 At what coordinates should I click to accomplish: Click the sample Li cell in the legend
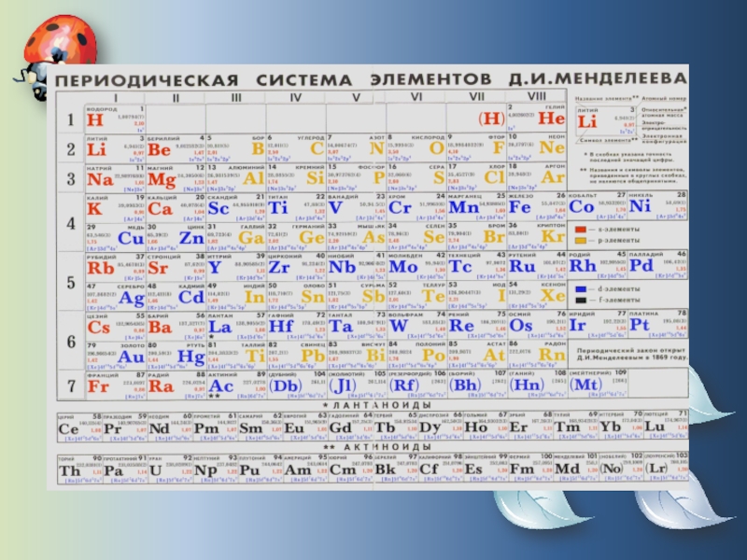point(605,121)
